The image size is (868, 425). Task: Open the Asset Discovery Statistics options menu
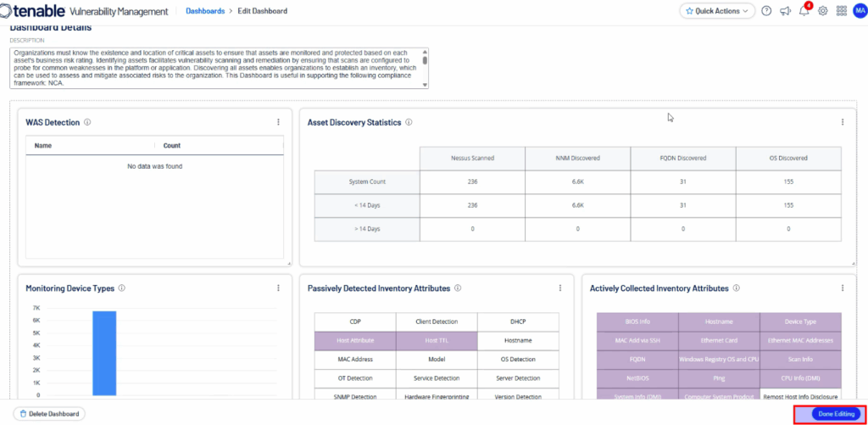point(842,122)
